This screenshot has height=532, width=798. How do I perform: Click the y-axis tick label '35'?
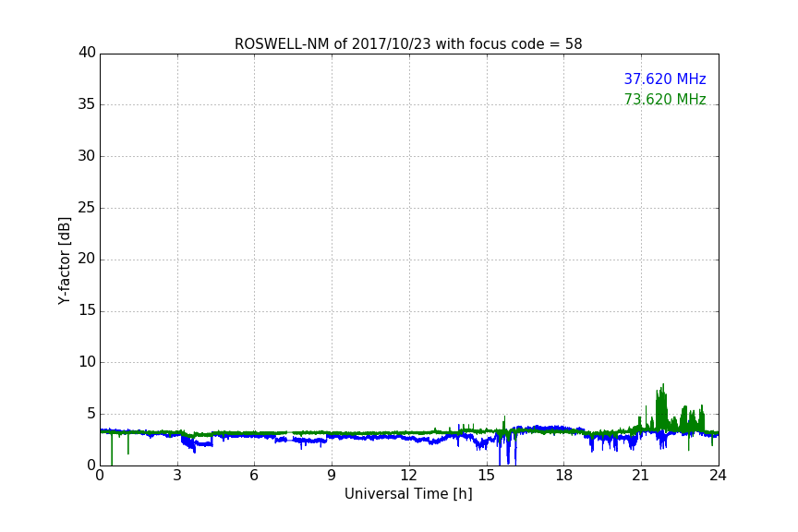click(x=87, y=104)
